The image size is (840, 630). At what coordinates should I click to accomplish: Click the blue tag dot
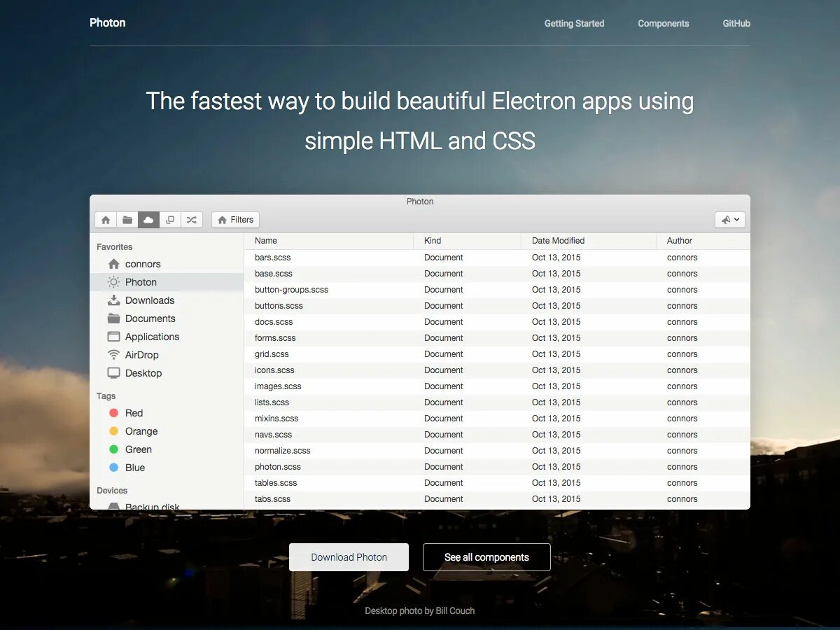tap(114, 468)
